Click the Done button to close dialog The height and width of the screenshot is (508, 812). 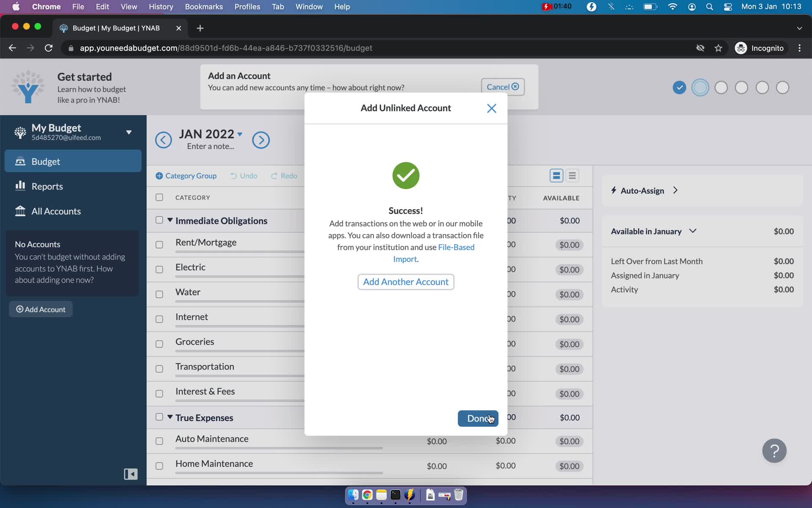(x=477, y=417)
